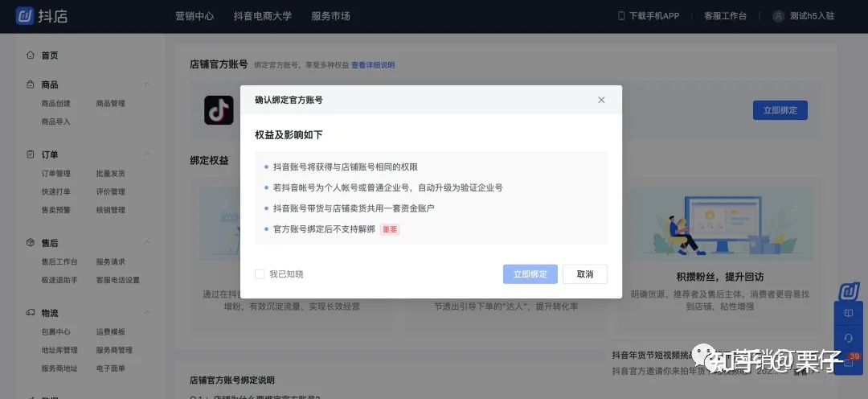
Task: Click the floating 抖店 logo on right edge
Action: [x=848, y=291]
